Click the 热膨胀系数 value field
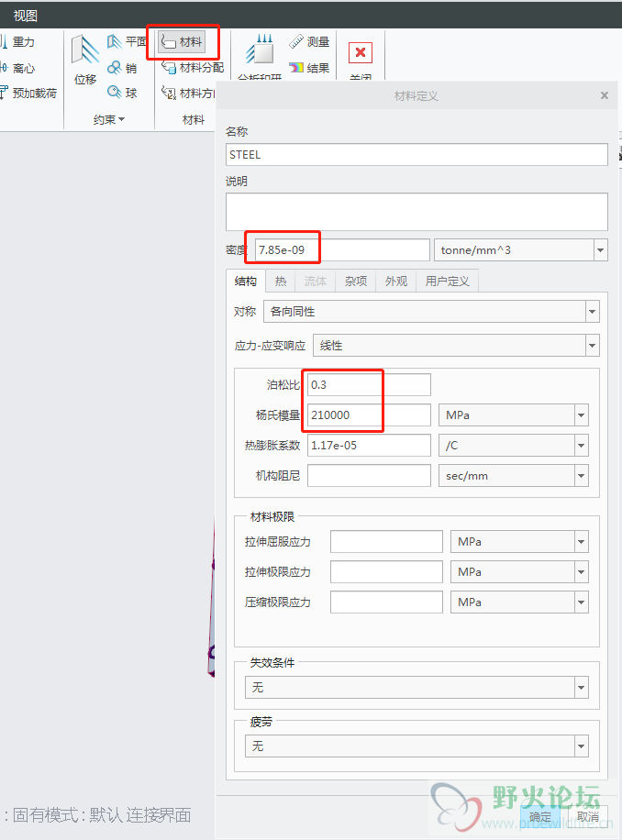Image resolution: width=622 pixels, height=840 pixels. [369, 445]
